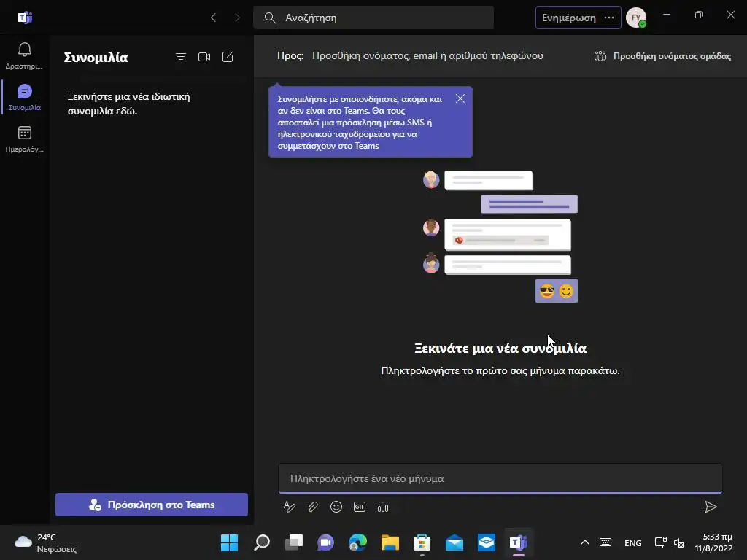
Task: Open the emoji picker
Action: (x=336, y=507)
